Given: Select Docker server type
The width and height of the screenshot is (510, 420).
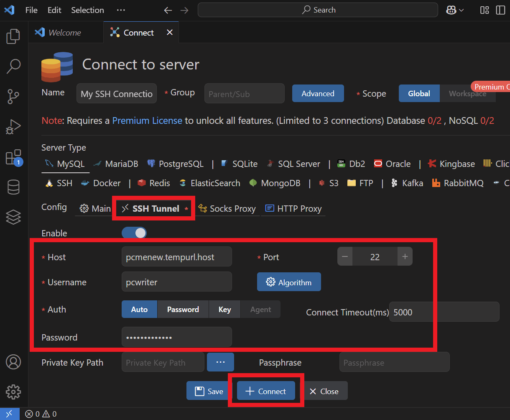Looking at the screenshot, I should coord(100,183).
